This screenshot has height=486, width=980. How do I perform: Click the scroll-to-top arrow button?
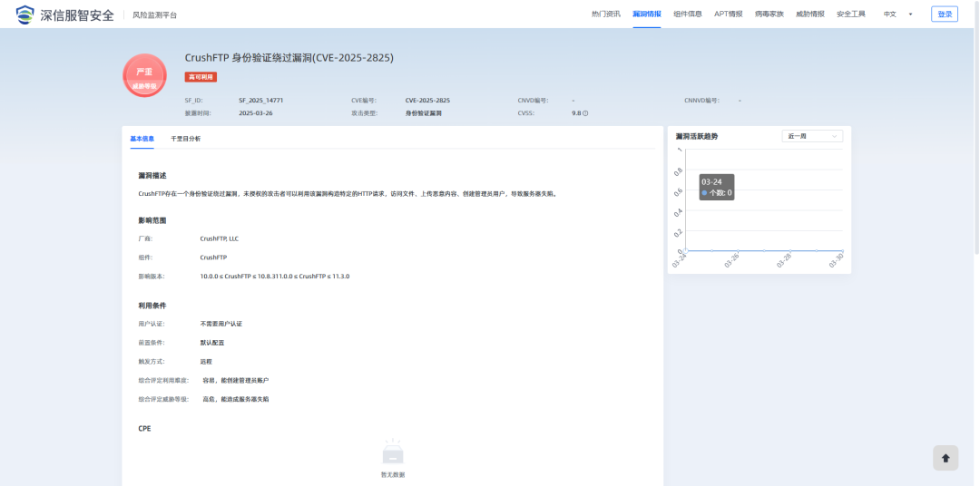[945, 458]
